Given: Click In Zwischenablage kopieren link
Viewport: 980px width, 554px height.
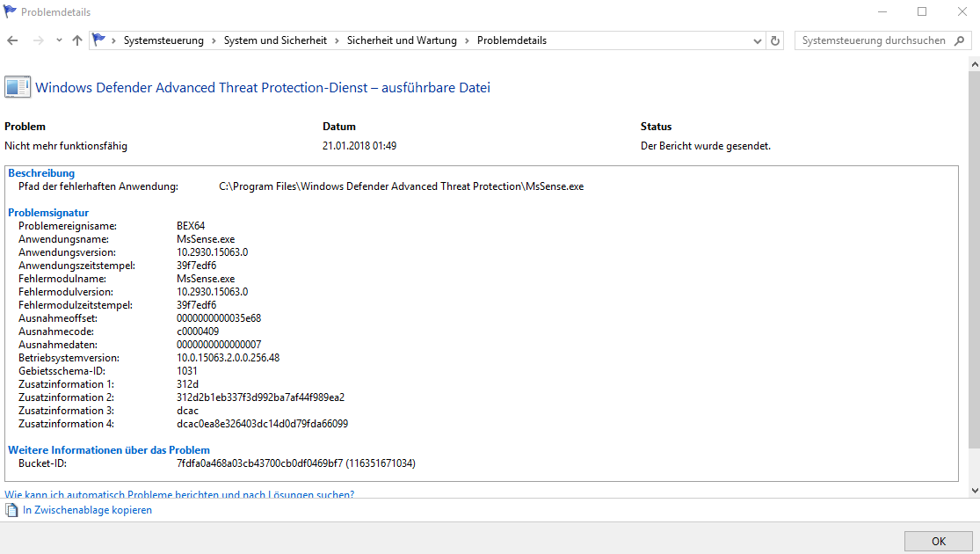Looking at the screenshot, I should pyautogui.click(x=88, y=510).
